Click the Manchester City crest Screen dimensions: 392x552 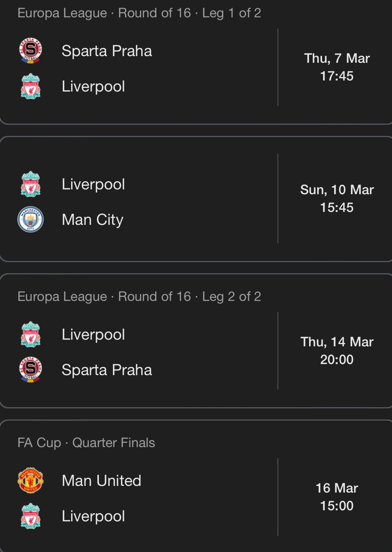(x=31, y=219)
